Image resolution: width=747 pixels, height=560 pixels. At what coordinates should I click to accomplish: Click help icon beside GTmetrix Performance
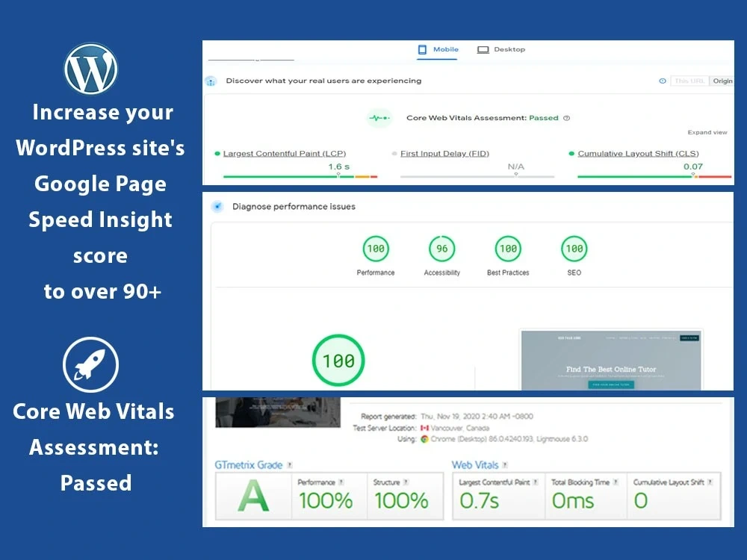tap(341, 482)
